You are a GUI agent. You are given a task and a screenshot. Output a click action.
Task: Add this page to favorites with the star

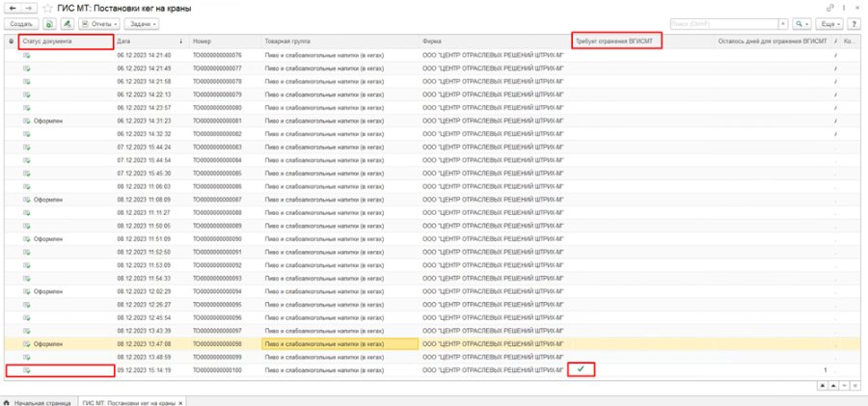(47, 9)
